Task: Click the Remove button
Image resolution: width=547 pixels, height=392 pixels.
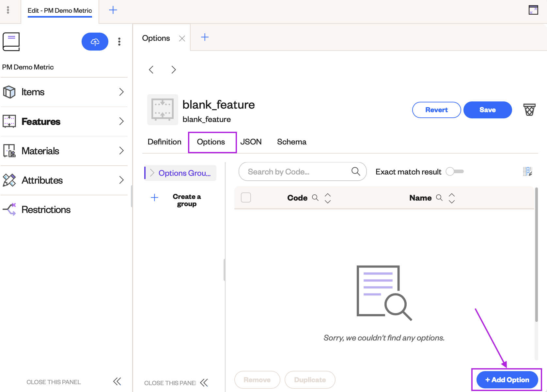Action: (x=257, y=380)
